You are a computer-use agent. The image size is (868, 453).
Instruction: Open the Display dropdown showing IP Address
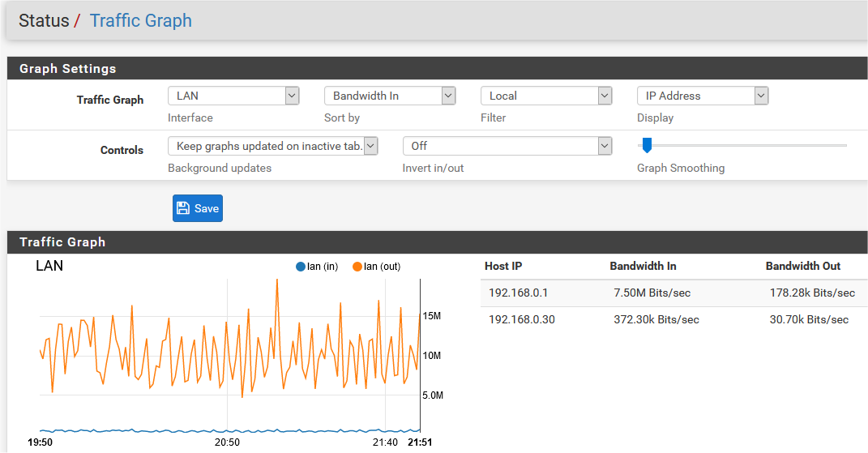(x=703, y=96)
